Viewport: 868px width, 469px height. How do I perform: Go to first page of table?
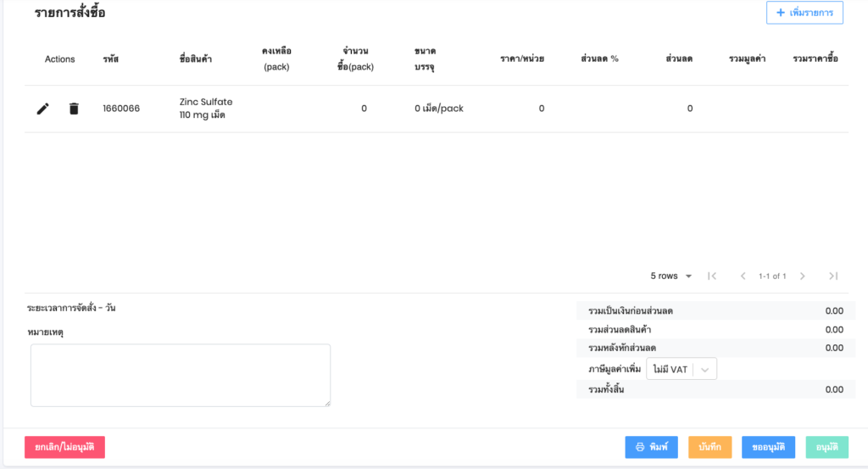712,276
